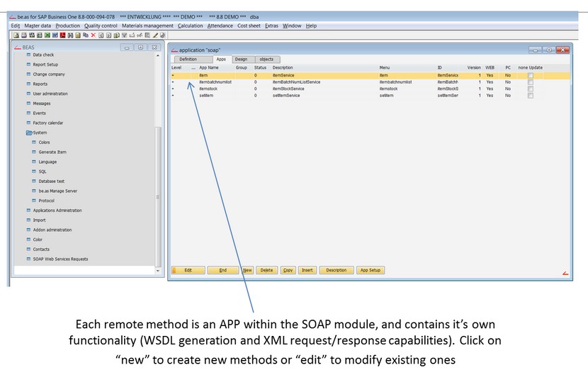
Task: Click the New button at bottom
Action: point(247,270)
